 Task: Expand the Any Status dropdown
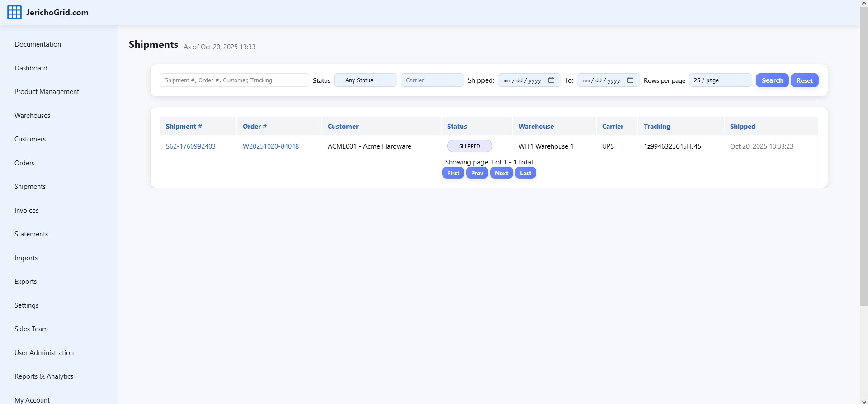[365, 80]
